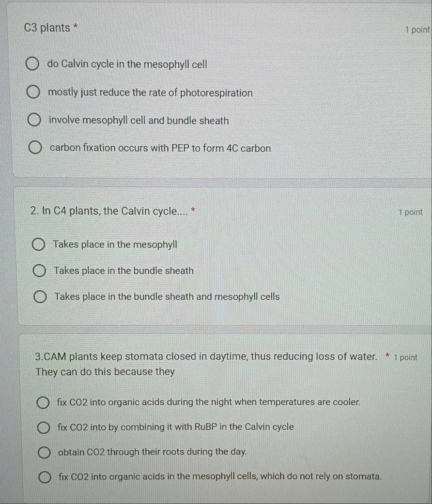Click '1 point' label on C4 plants question

tap(410, 212)
